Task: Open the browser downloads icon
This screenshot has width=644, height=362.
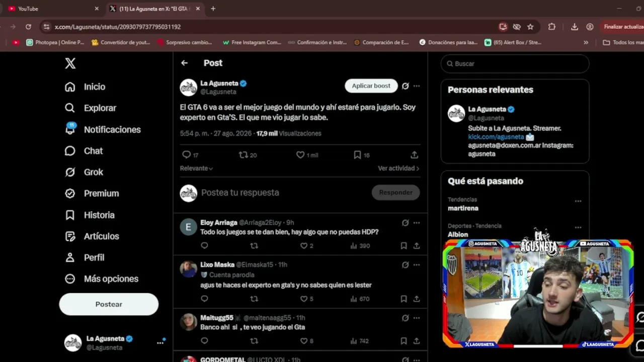Action: [575, 27]
